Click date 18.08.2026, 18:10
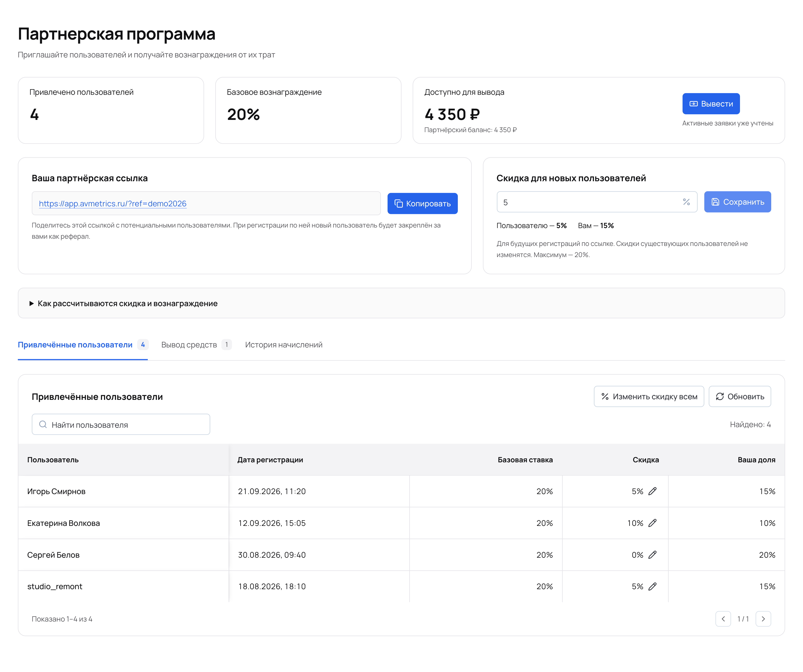 coord(272,587)
